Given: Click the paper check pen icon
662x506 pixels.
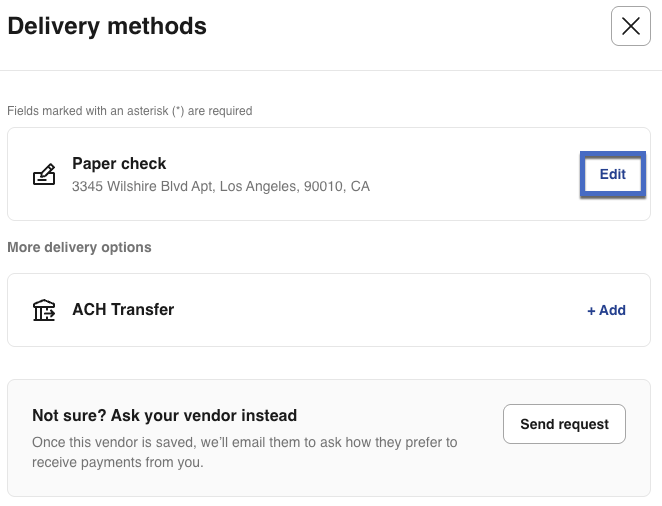Looking at the screenshot, I should click(44, 175).
